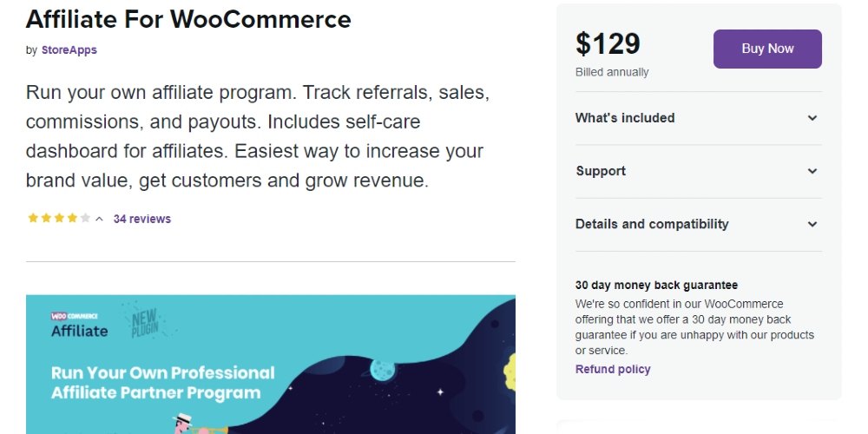Click the What's included heading
The image size is (868, 434).
click(x=625, y=118)
